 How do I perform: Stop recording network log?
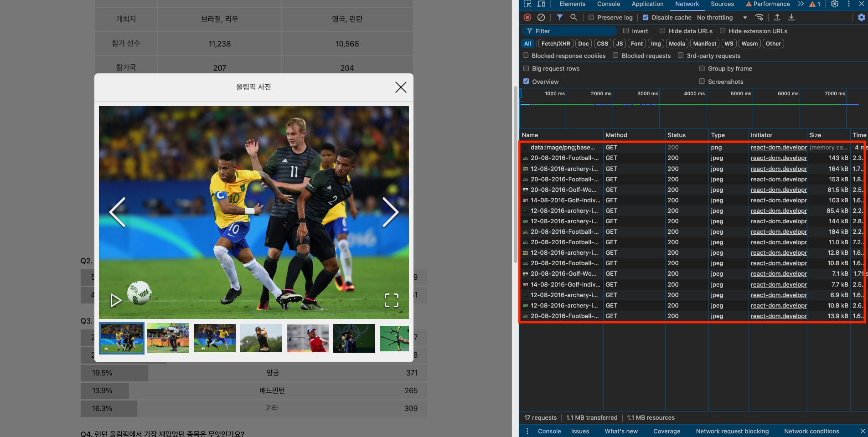coord(527,17)
